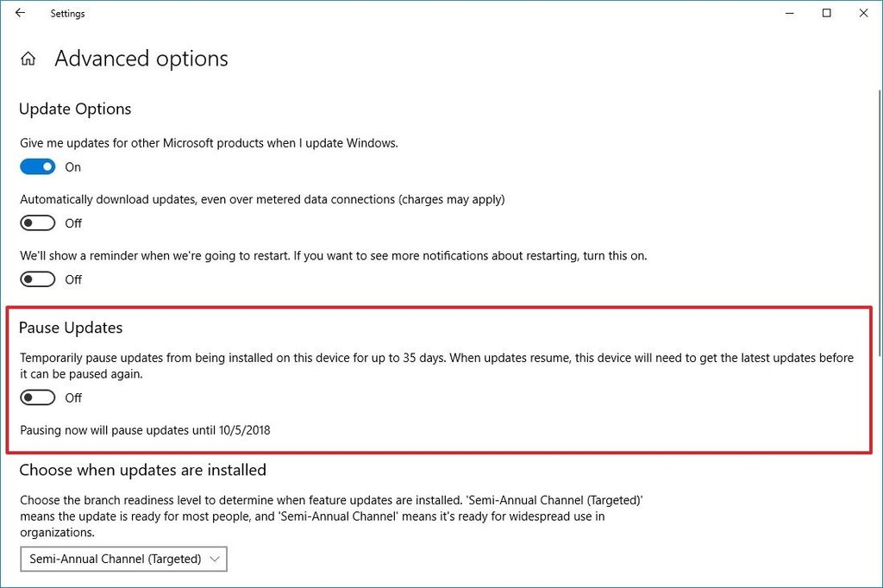This screenshot has width=883, height=588.
Task: Click the Settings title bar label
Action: click(67, 13)
